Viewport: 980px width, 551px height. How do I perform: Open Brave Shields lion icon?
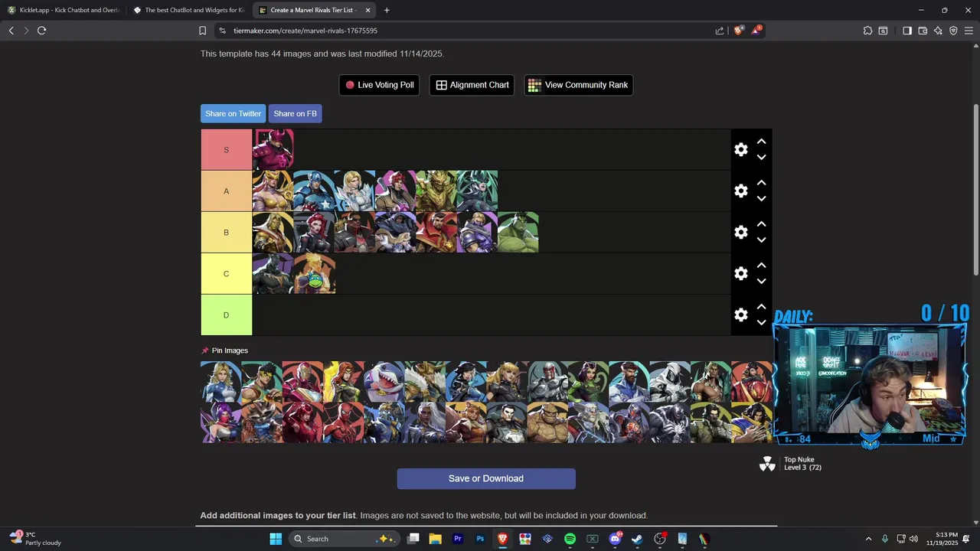(x=738, y=31)
